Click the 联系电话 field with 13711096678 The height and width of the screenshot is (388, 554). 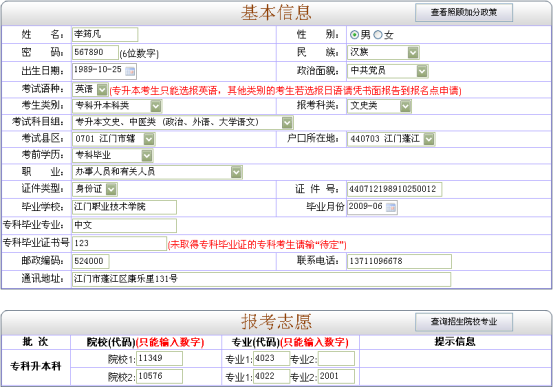pyautogui.click(x=399, y=261)
